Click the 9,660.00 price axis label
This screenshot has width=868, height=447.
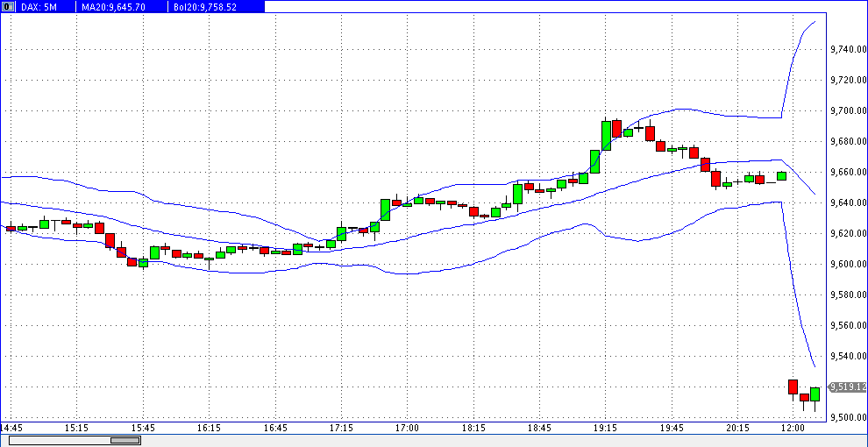click(847, 173)
